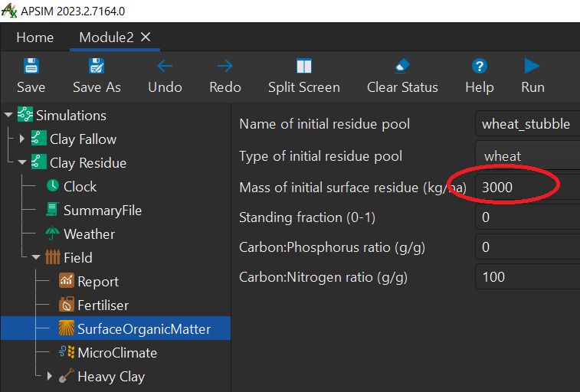Click the Save As disk icon

pos(97,66)
